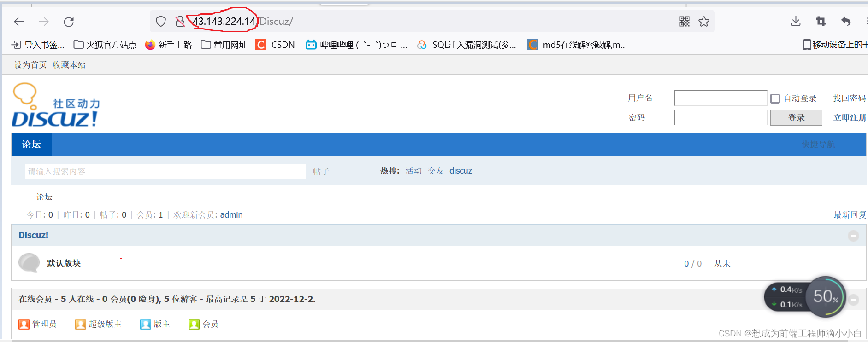Open the 火狐官方站点 bookmark folder
The height and width of the screenshot is (342, 868).
(105, 45)
